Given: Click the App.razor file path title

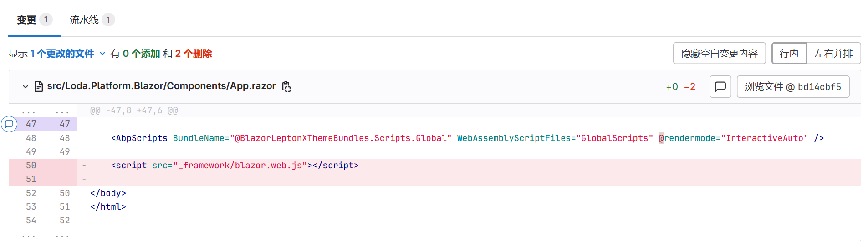Looking at the screenshot, I should point(161,86).
